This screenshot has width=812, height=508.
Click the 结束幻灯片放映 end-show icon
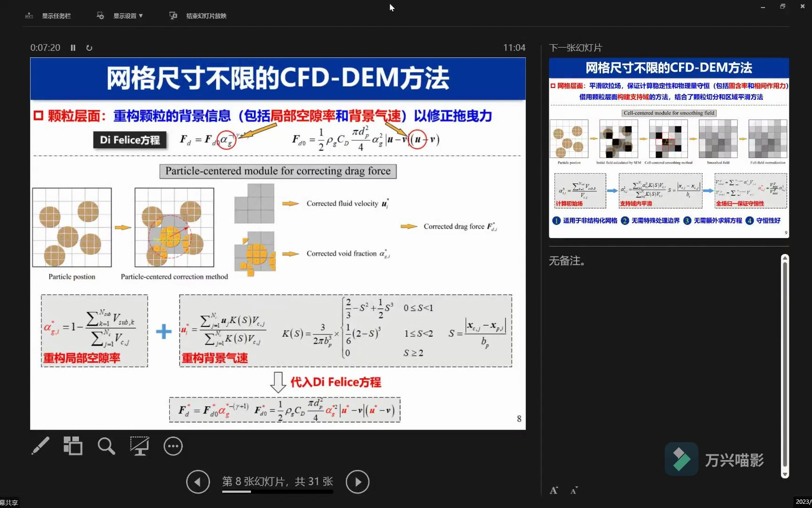[x=173, y=15]
